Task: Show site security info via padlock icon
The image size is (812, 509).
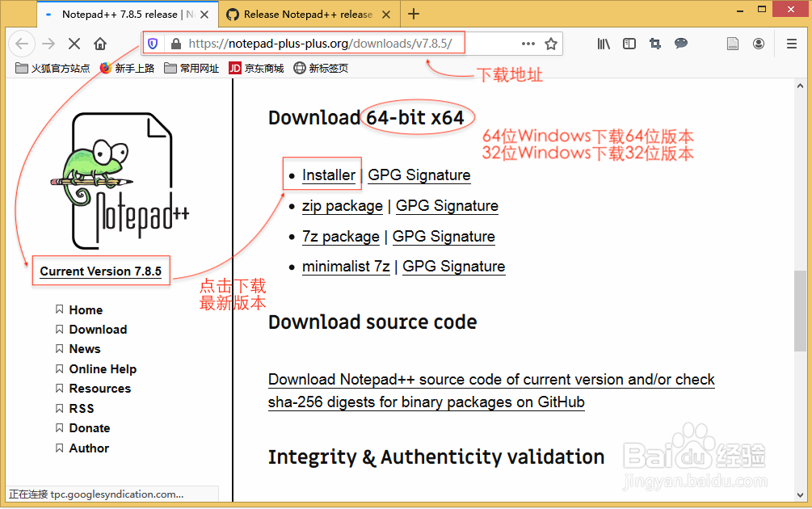Action: 176,44
